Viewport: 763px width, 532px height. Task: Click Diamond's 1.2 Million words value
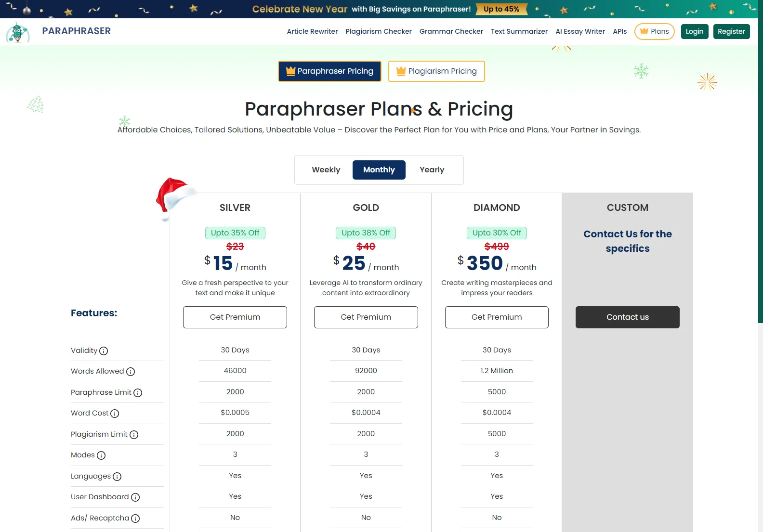pos(497,371)
